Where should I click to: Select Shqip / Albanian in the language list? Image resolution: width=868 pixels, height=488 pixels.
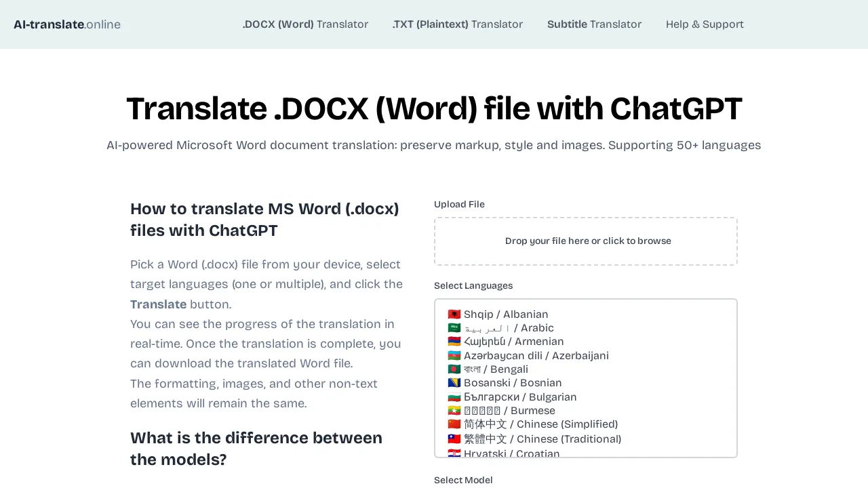[x=505, y=314]
